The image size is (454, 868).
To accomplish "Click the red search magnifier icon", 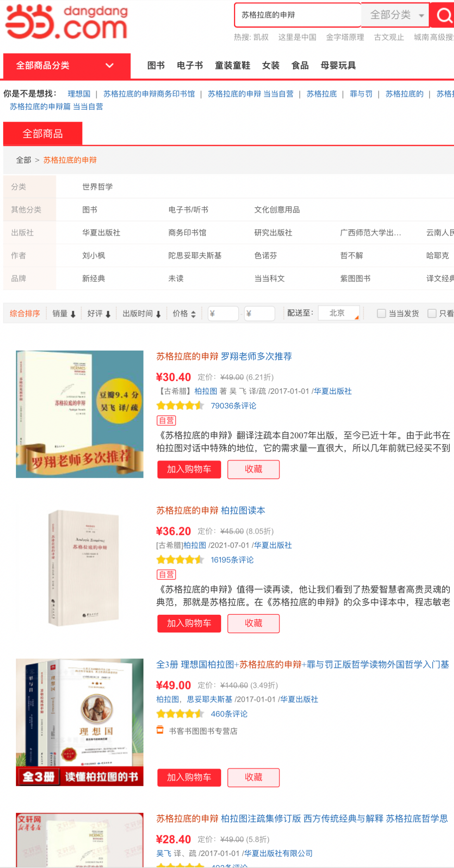I will (442, 15).
